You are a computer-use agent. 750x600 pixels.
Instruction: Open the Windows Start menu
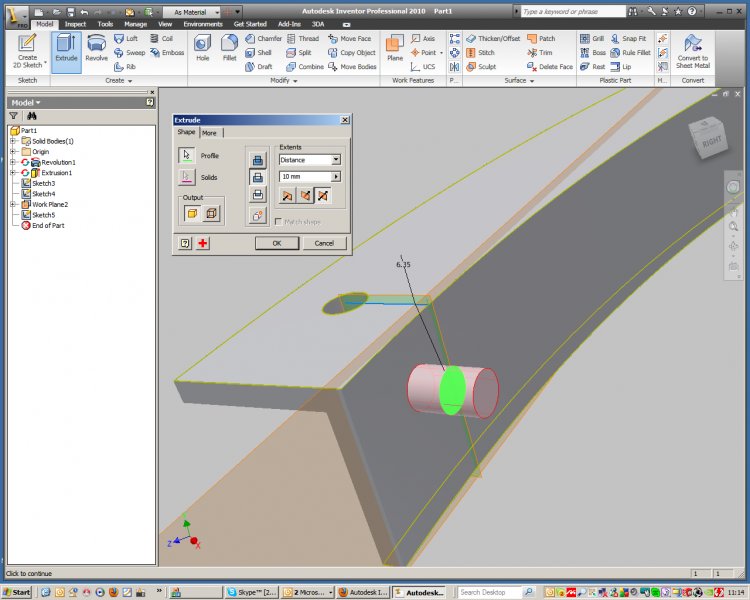pyautogui.click(x=17, y=592)
